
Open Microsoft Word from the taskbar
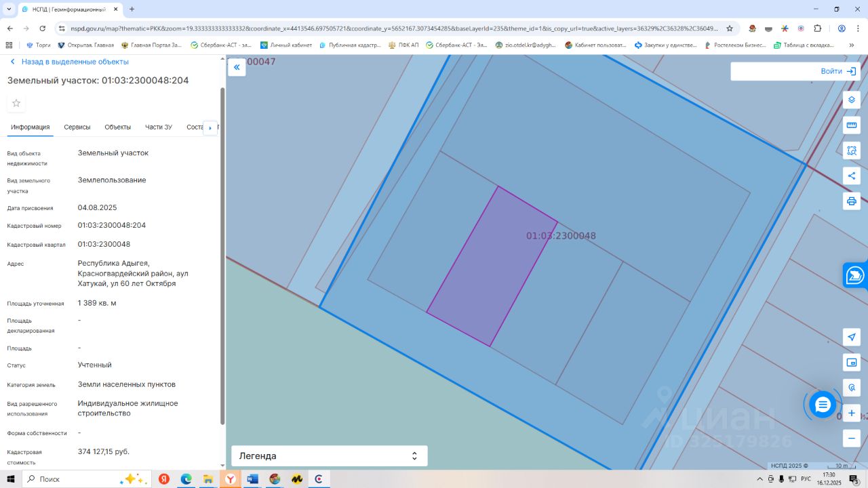[x=252, y=479]
